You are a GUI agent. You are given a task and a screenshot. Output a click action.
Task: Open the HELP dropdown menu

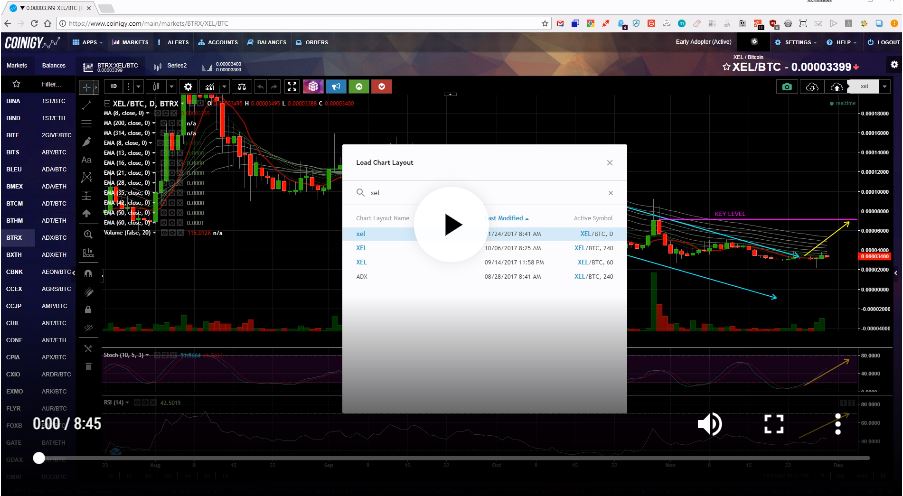coord(841,42)
